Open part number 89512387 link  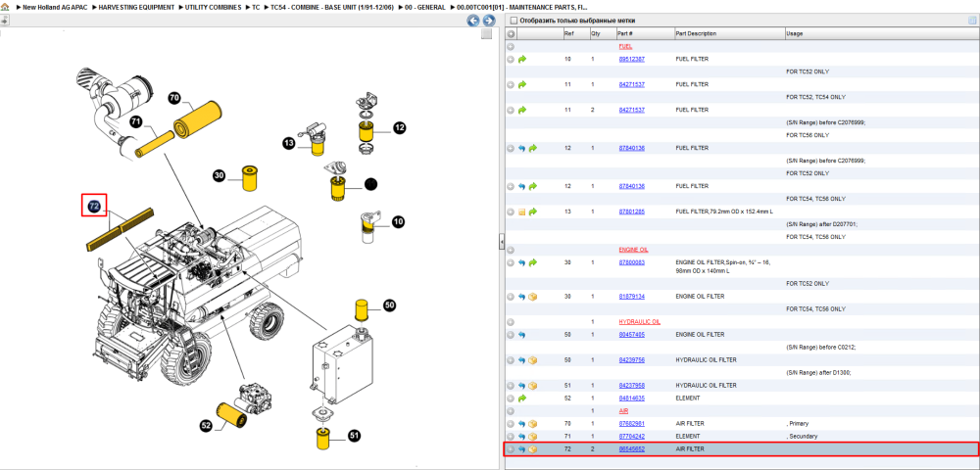[x=631, y=60]
